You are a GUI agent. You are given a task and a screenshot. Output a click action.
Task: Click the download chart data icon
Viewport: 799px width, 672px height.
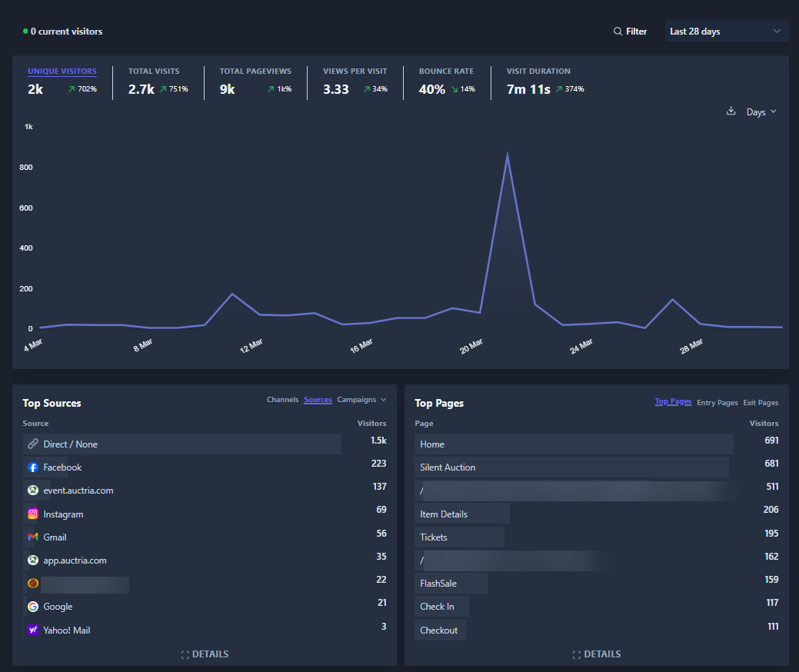731,111
